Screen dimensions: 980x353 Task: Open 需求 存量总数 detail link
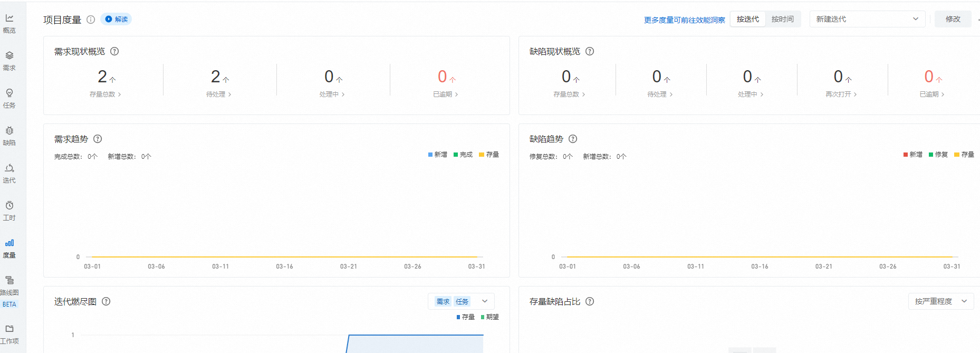tap(105, 94)
